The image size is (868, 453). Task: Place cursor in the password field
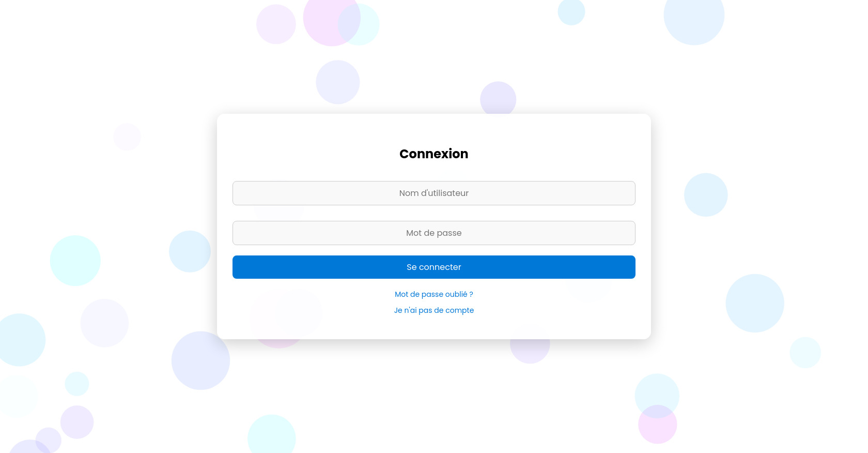434,233
